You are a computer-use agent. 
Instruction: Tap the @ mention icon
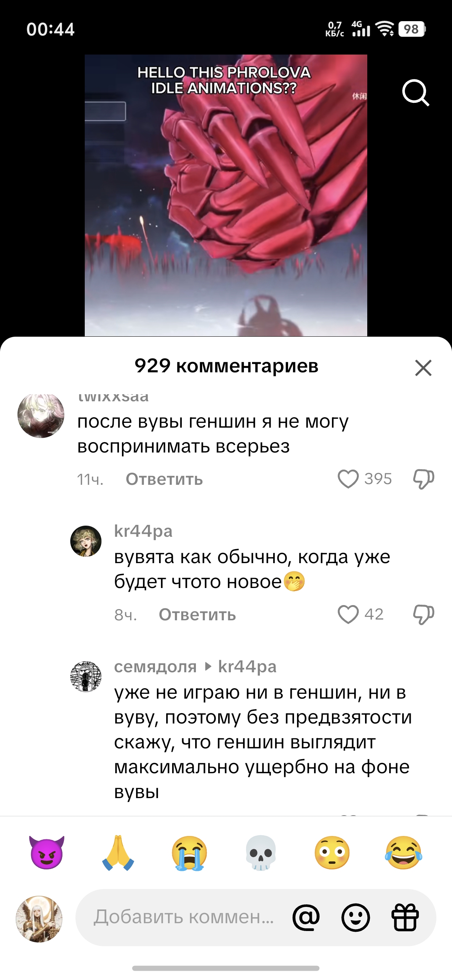[306, 917]
